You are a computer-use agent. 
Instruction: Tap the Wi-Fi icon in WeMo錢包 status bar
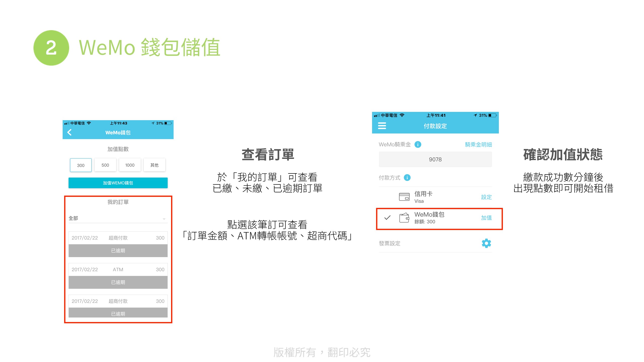coord(89,123)
